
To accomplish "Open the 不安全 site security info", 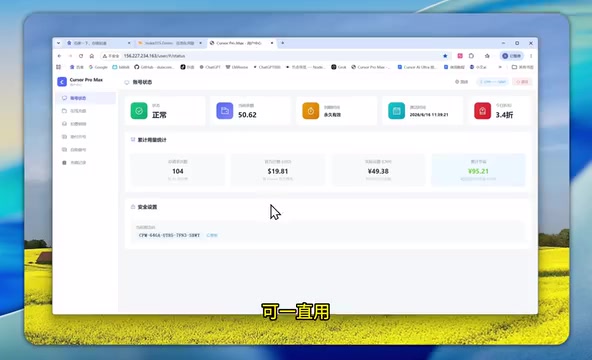I will tap(111, 56).
